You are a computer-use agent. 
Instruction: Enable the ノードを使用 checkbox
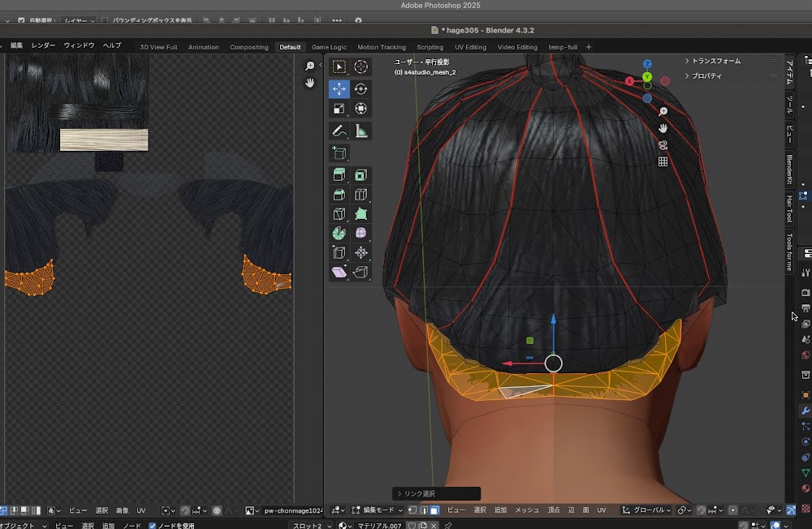point(153,525)
